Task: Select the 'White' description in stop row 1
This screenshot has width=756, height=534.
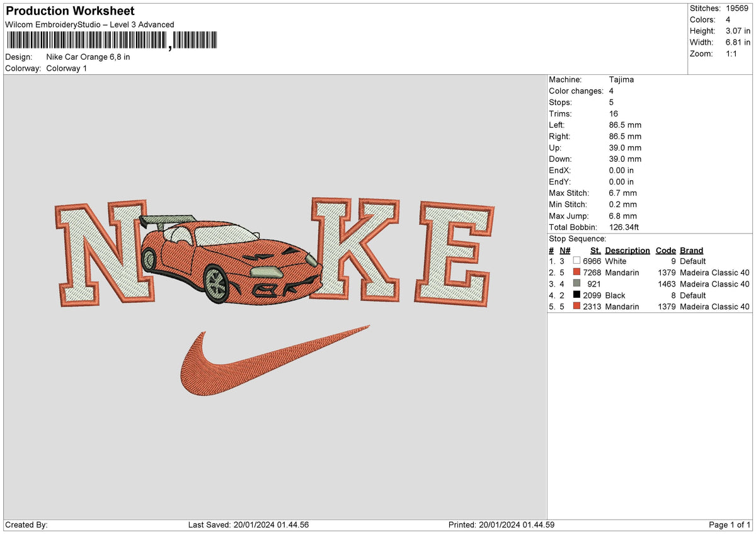Action: 616,261
